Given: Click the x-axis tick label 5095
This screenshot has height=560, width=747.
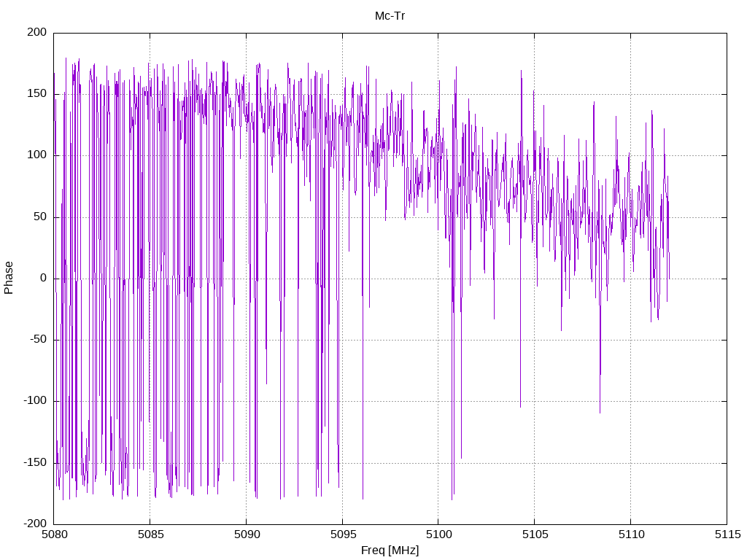Looking at the screenshot, I should click(x=343, y=534).
